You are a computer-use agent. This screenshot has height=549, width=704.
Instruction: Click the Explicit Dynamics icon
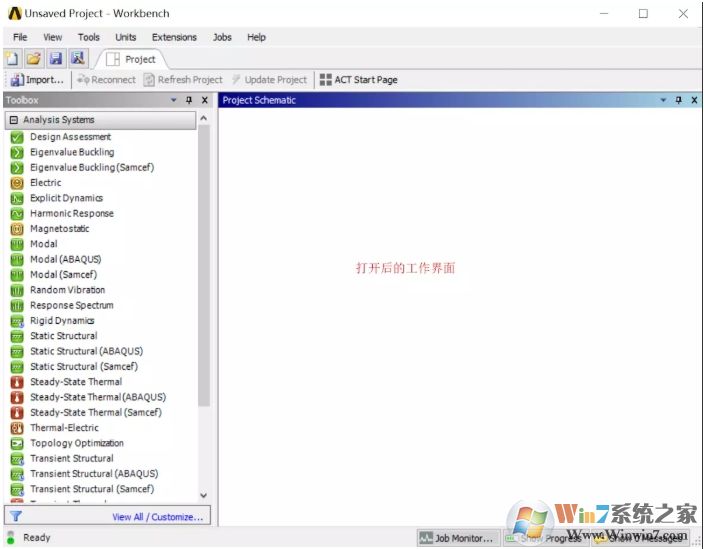click(x=17, y=198)
